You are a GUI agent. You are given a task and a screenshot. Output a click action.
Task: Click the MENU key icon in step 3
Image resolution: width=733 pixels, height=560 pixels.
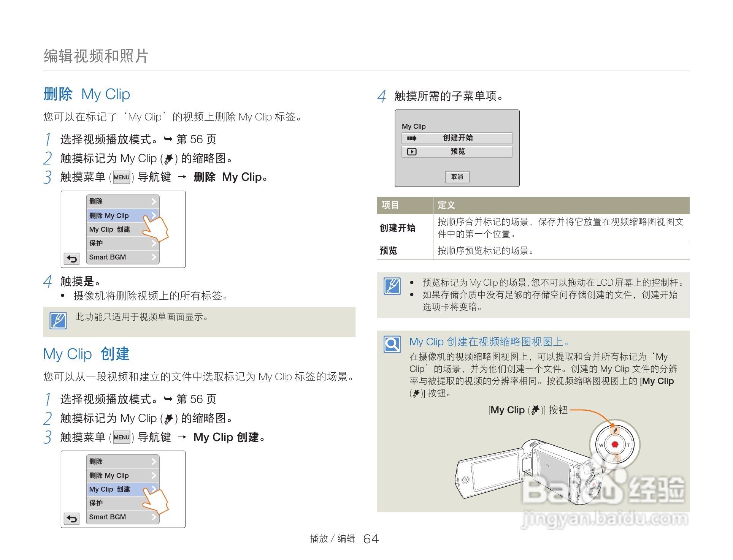121,177
